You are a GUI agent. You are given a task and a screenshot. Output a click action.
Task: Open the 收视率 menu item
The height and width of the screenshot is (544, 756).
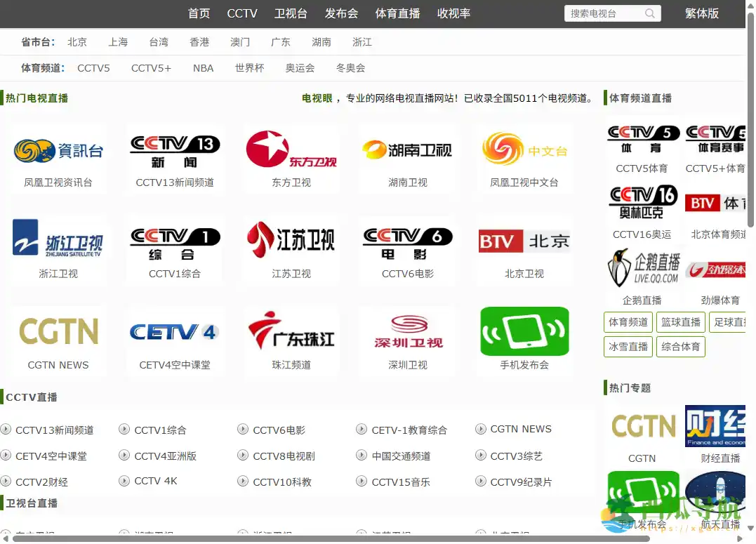point(453,13)
